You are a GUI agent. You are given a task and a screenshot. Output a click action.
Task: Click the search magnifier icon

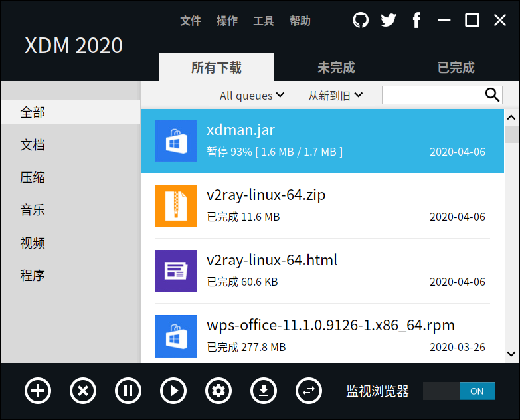coord(492,95)
